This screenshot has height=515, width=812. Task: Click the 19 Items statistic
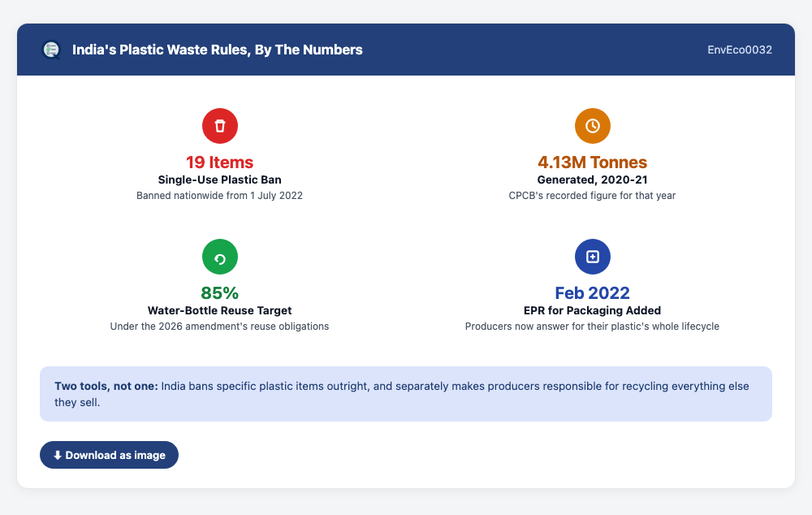(x=219, y=162)
